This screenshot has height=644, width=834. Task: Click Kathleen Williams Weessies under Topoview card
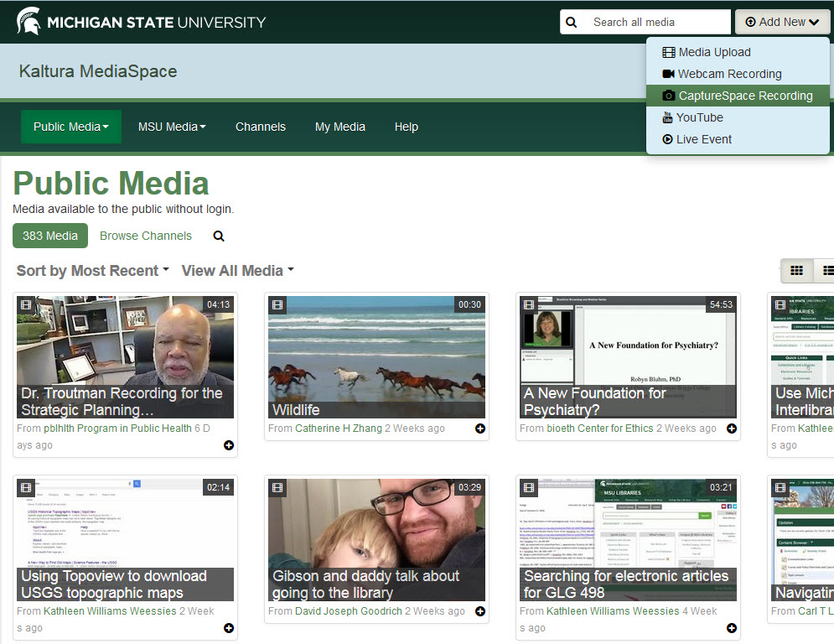110,611
